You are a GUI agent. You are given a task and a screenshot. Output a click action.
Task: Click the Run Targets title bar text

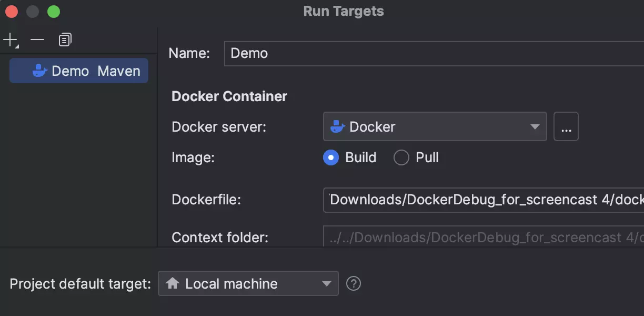coord(344,12)
